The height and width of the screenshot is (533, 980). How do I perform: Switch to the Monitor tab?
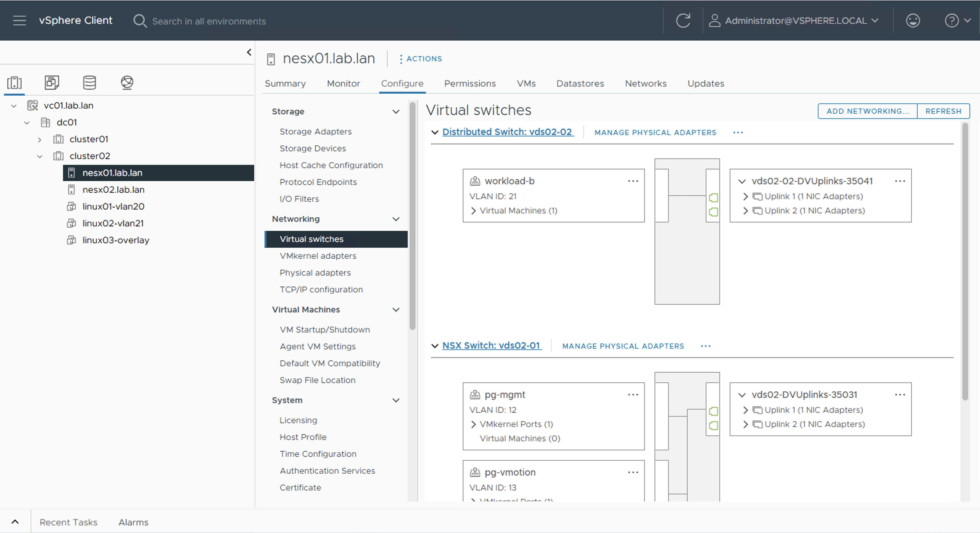(343, 83)
